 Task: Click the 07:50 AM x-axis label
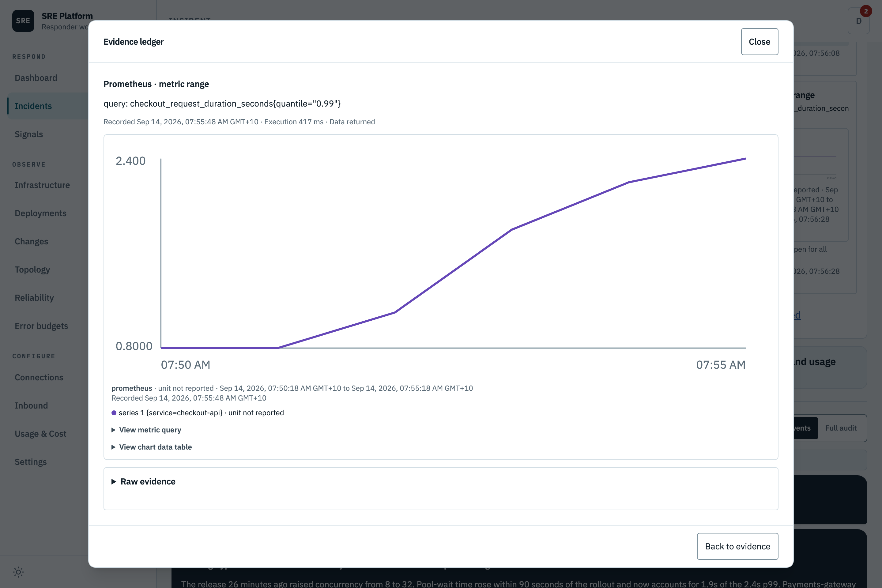[x=186, y=364]
